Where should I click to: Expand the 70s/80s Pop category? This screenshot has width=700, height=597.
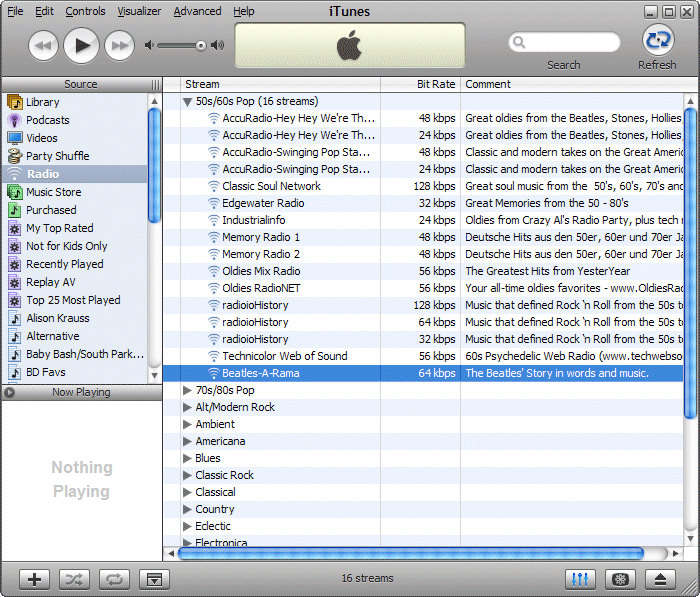click(187, 391)
